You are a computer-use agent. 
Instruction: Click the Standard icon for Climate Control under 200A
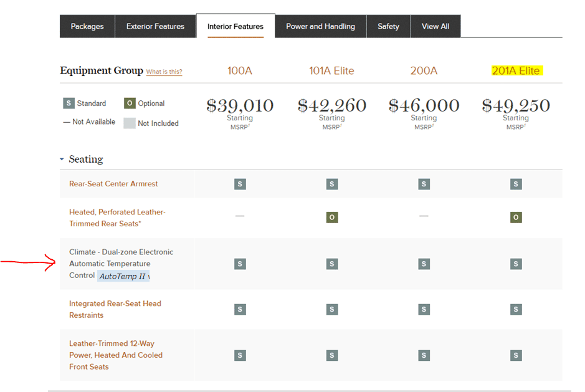424,264
